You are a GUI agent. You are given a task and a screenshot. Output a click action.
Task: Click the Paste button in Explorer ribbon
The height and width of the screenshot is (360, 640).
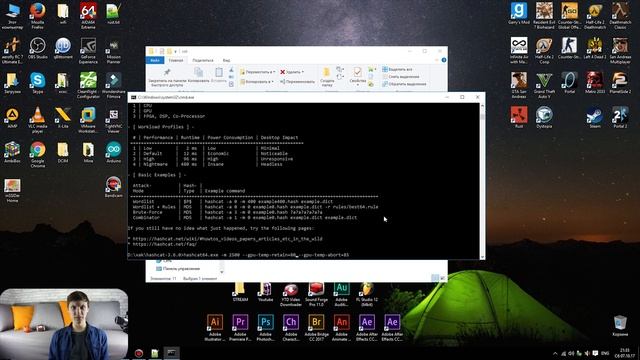click(x=219, y=76)
